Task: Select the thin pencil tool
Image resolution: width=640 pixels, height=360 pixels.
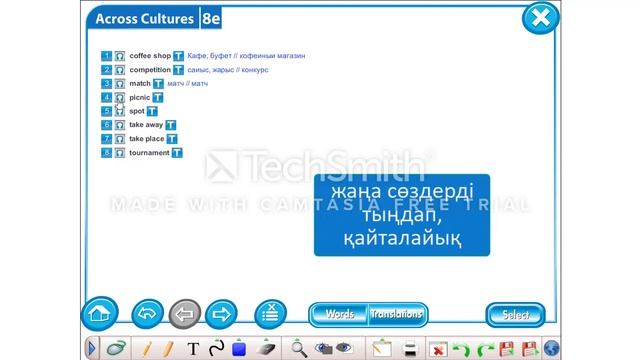Action: point(147,349)
